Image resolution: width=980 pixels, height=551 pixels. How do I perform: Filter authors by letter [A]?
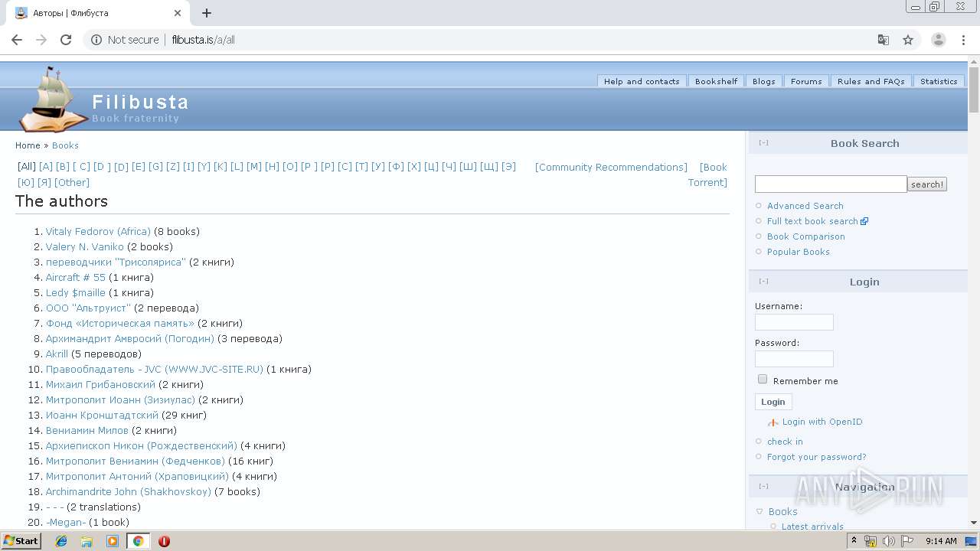[46, 167]
